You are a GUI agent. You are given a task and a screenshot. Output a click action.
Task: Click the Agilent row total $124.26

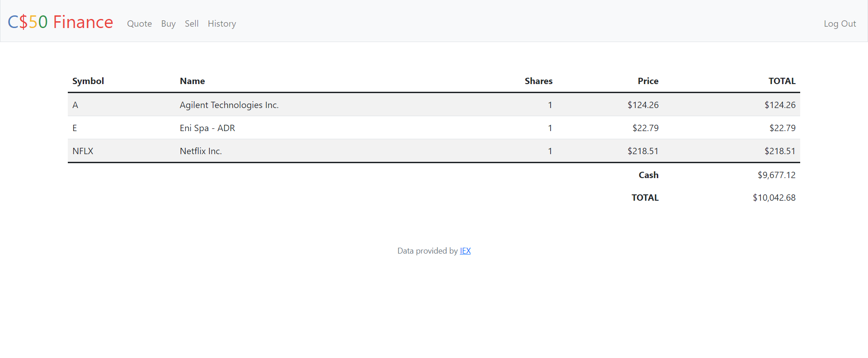[780, 105]
